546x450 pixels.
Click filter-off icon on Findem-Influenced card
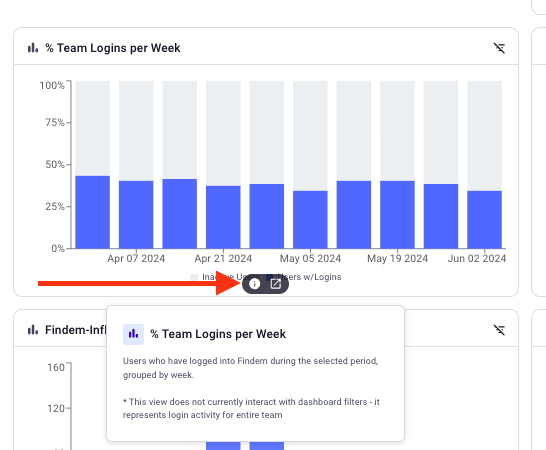tap(499, 329)
